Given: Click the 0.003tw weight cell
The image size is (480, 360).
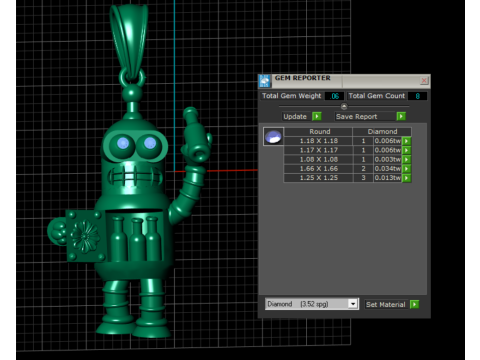Looking at the screenshot, I should pyautogui.click(x=388, y=160).
